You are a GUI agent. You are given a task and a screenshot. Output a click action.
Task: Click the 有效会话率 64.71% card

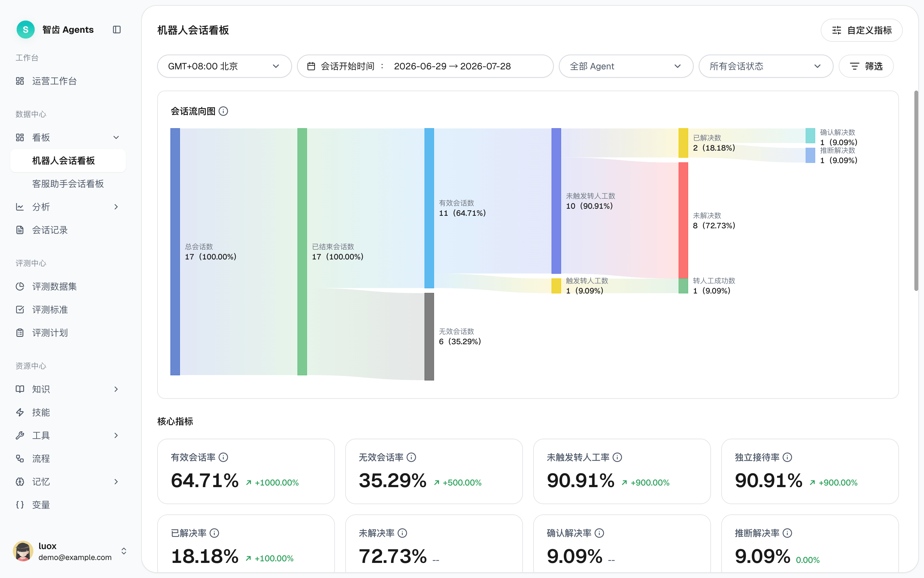[x=246, y=471]
